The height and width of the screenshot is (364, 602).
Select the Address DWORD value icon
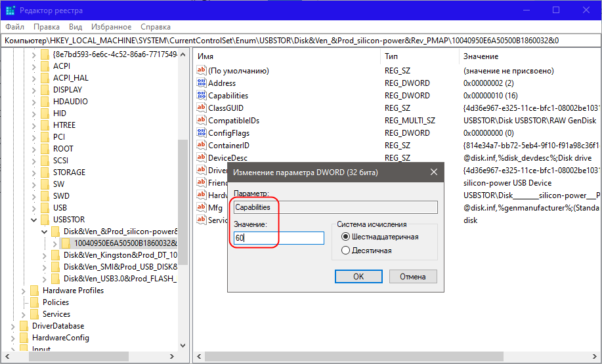pyautogui.click(x=202, y=83)
